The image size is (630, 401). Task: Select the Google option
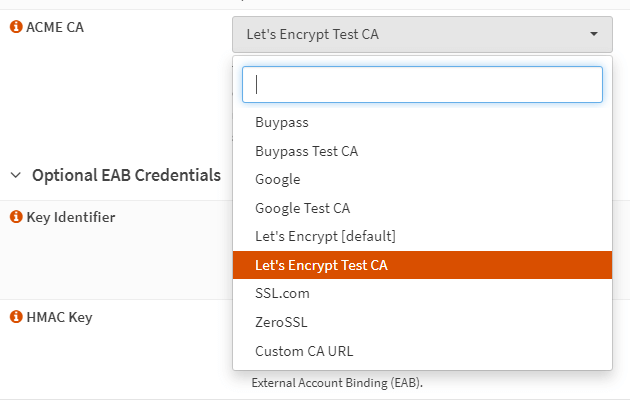click(x=278, y=180)
